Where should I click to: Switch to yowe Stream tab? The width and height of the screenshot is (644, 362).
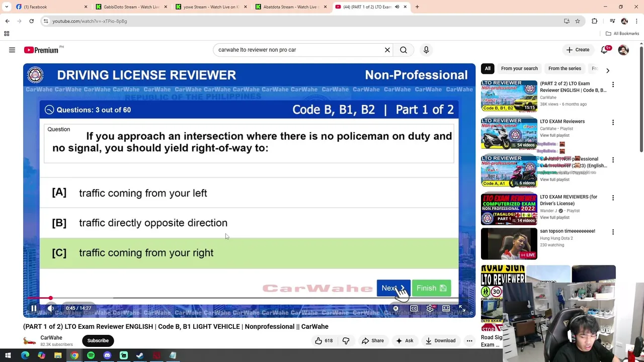point(211,7)
